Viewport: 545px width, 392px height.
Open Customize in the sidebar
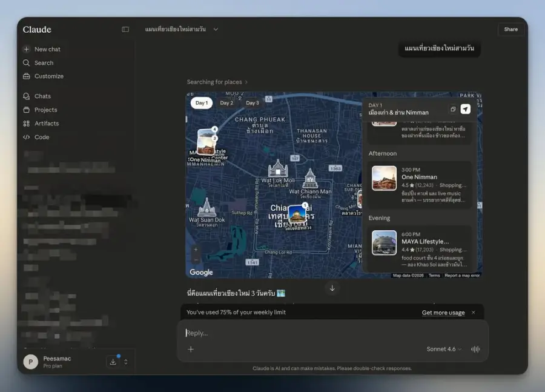point(44,76)
